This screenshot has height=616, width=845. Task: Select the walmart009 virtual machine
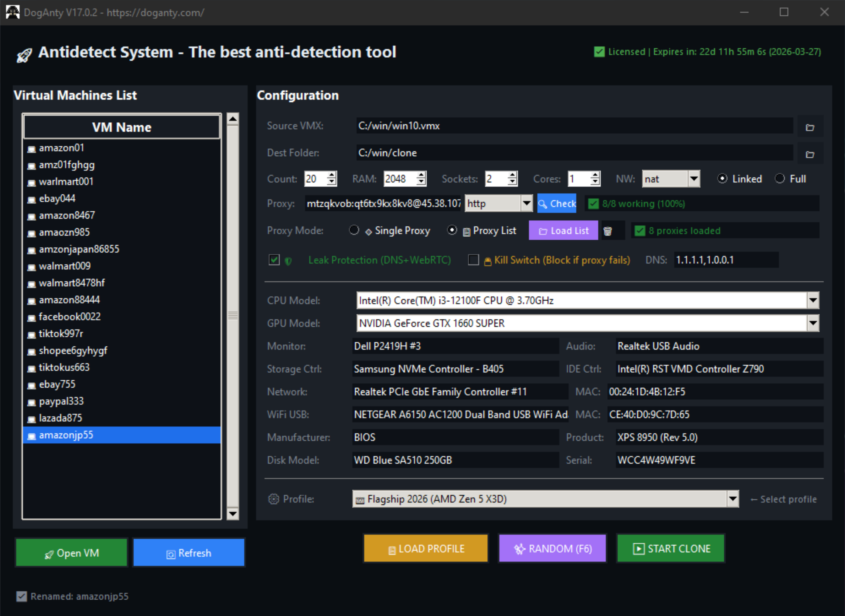tap(64, 266)
